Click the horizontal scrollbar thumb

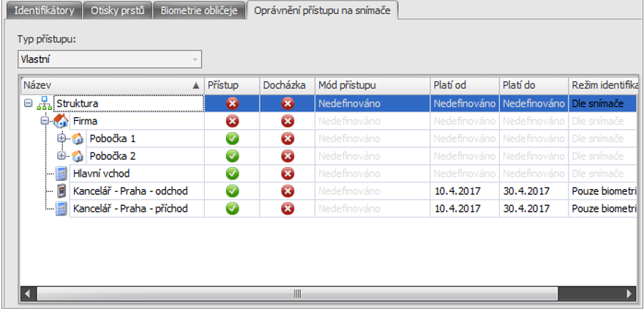click(297, 294)
